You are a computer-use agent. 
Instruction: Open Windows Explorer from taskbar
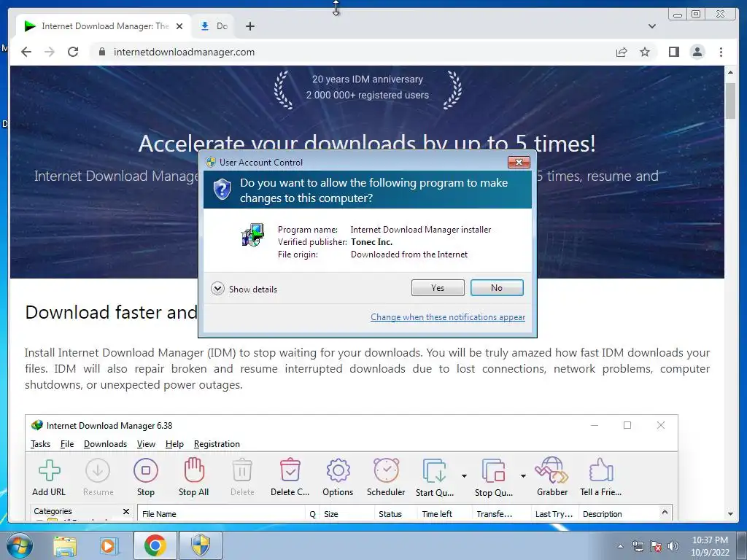coord(65,545)
